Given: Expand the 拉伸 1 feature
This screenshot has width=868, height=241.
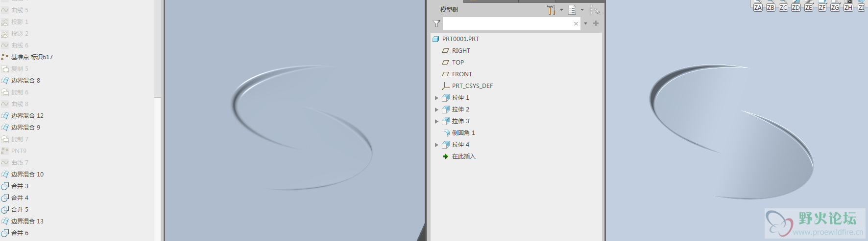Looking at the screenshot, I should pyautogui.click(x=436, y=98).
